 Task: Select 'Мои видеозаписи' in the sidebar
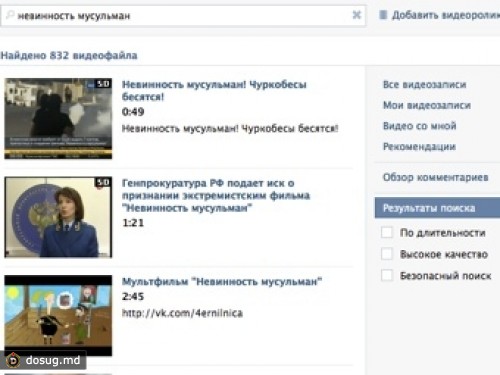(x=427, y=105)
